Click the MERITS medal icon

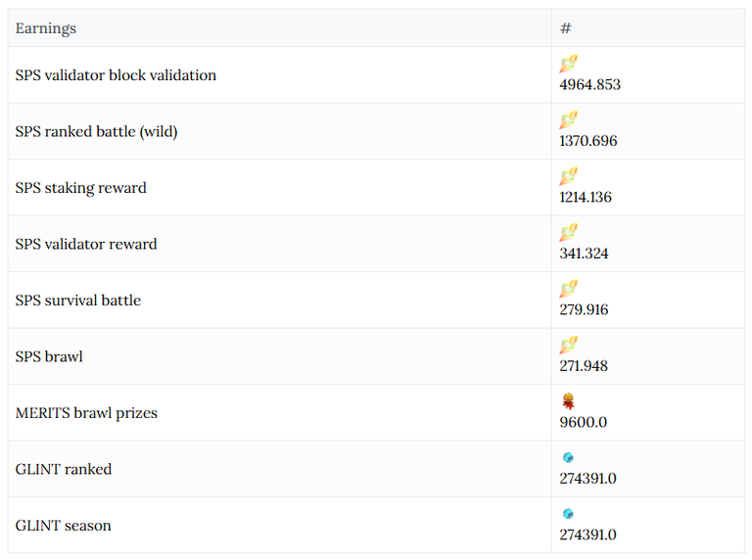coord(568,401)
